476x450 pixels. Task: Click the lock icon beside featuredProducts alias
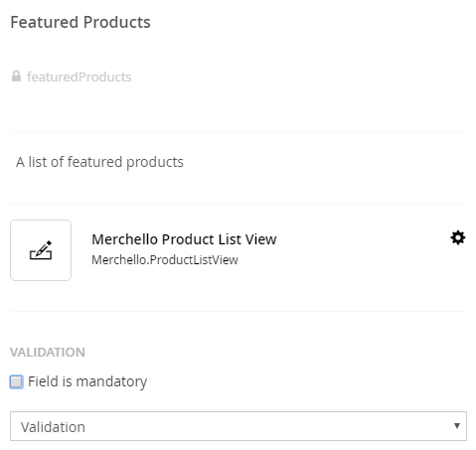[x=16, y=76]
